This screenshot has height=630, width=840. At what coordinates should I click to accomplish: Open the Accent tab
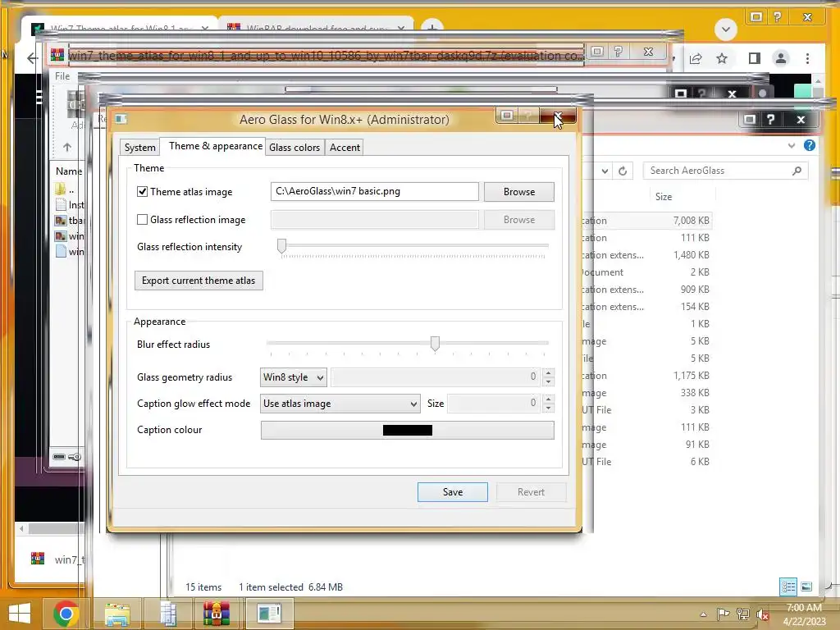tap(345, 148)
